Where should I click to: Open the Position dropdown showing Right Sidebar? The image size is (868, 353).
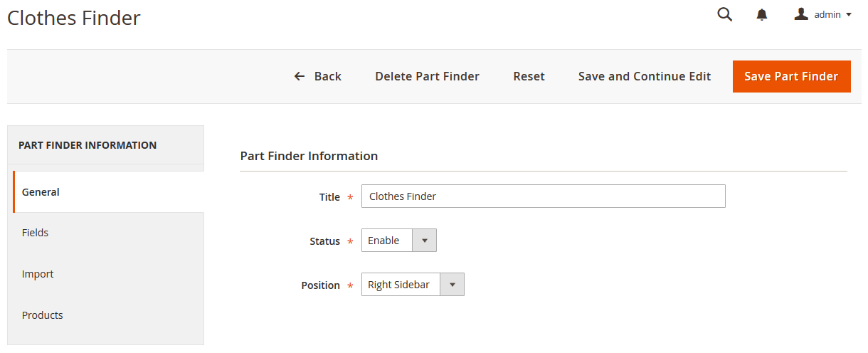point(413,285)
